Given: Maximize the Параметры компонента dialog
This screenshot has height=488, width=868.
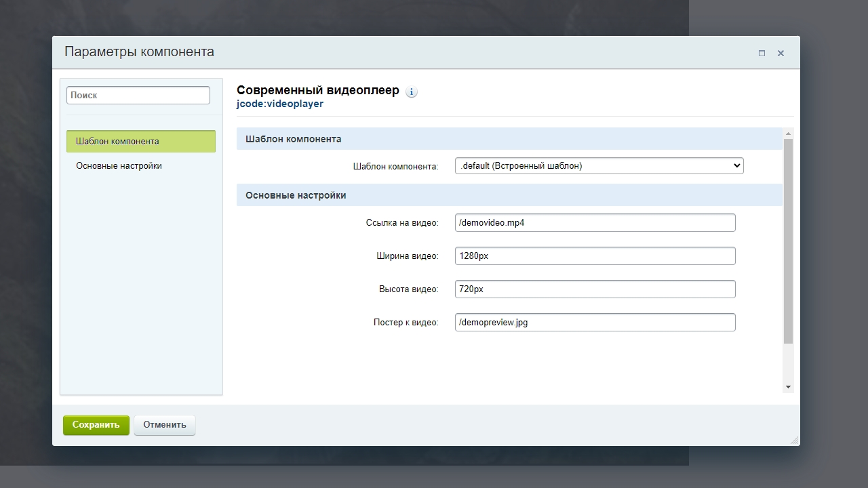Looking at the screenshot, I should pos(762,53).
